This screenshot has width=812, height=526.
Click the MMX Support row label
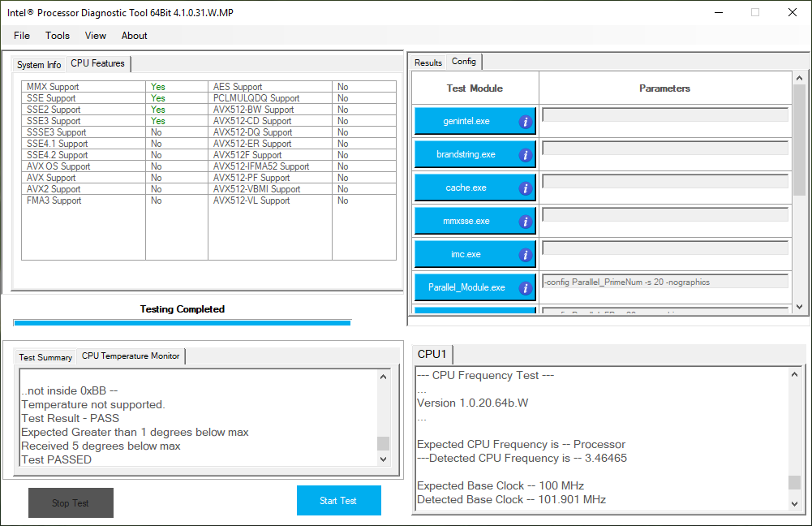(x=53, y=87)
